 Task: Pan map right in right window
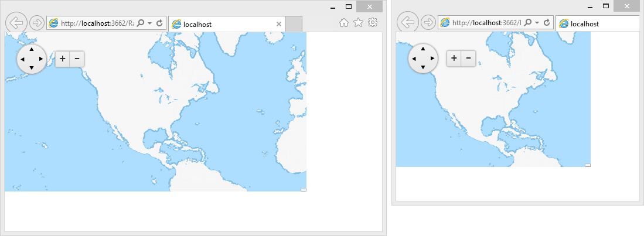point(432,59)
